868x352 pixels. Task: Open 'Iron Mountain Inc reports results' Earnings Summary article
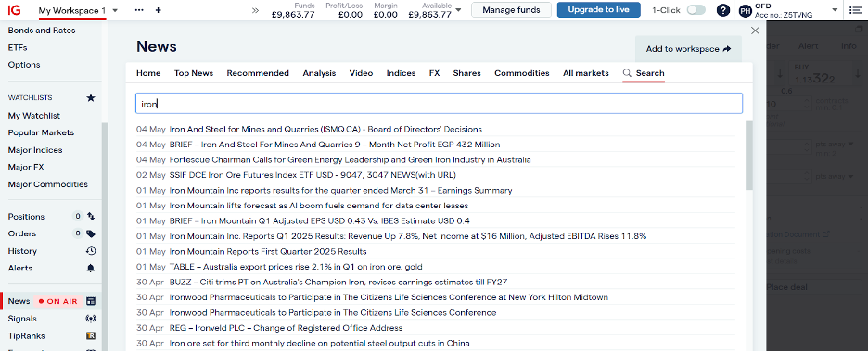[340, 191]
